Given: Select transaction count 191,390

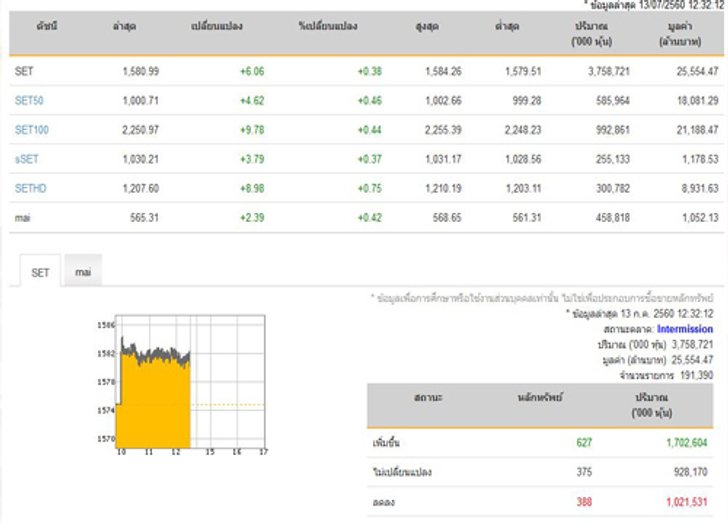Looking at the screenshot, I should pyautogui.click(x=696, y=375).
